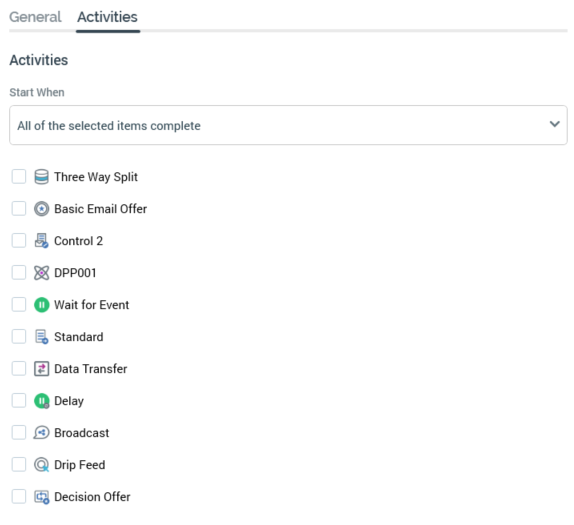This screenshot has height=525, width=574.
Task: Click the green Wait for Event icon
Action: 41,305
